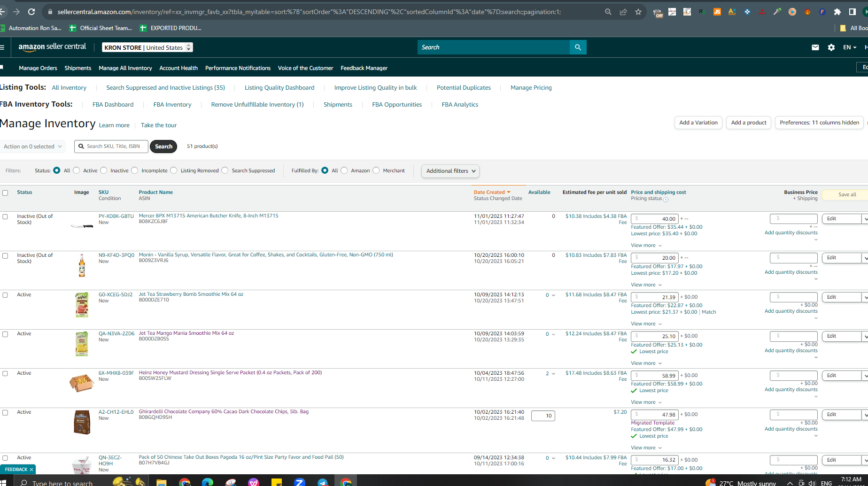Check the Heinz Honey Mustard row checkbox
868x486 pixels.
[5, 374]
